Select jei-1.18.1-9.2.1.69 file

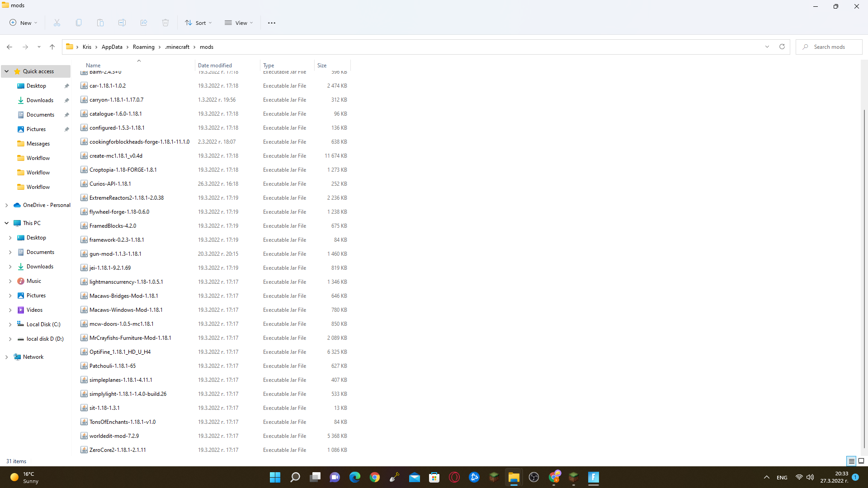(x=110, y=268)
